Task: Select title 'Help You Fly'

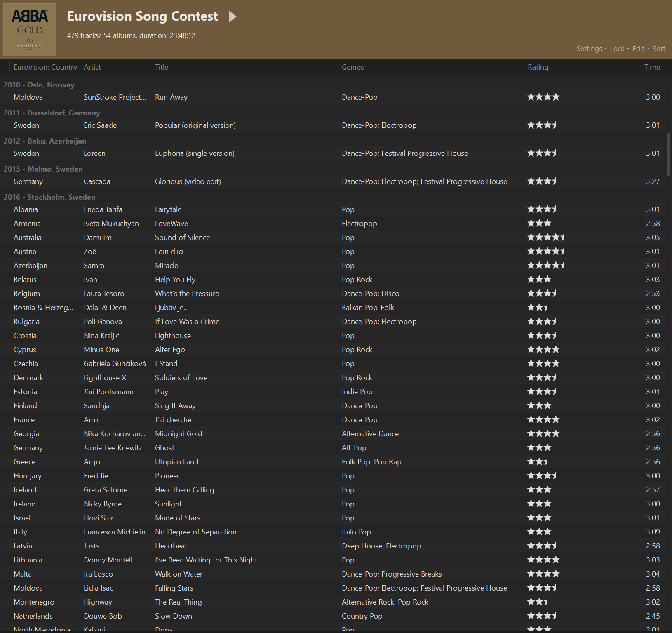Action: tap(175, 280)
